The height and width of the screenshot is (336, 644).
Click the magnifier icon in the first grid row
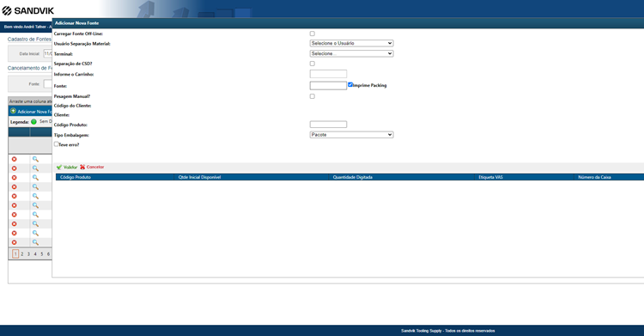click(35, 159)
